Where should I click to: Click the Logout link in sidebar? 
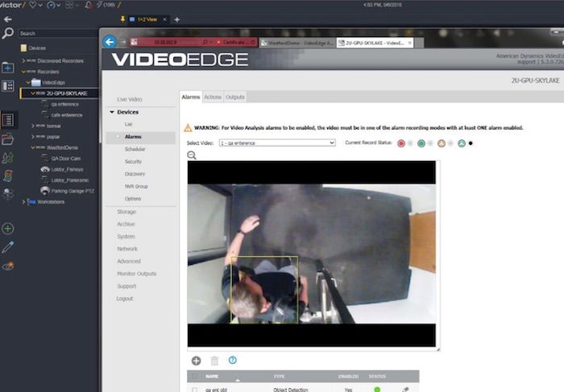(124, 299)
